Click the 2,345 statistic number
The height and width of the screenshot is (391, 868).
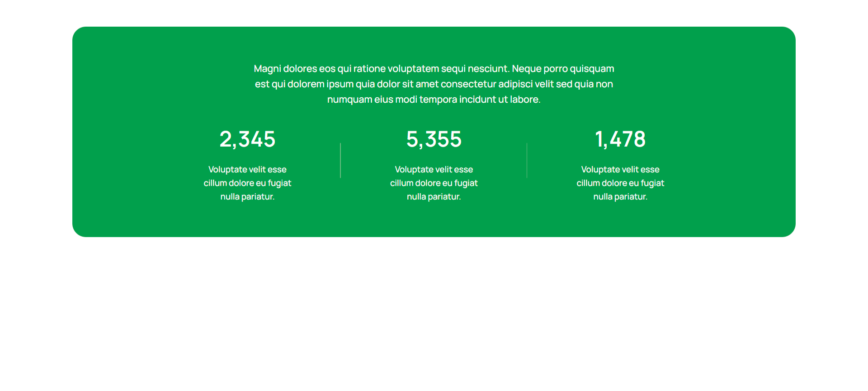click(247, 139)
